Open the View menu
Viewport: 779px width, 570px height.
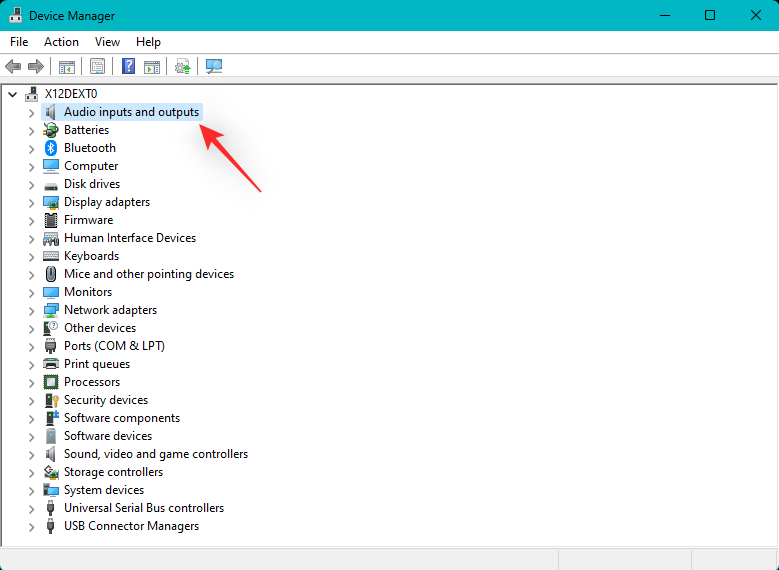(x=107, y=42)
